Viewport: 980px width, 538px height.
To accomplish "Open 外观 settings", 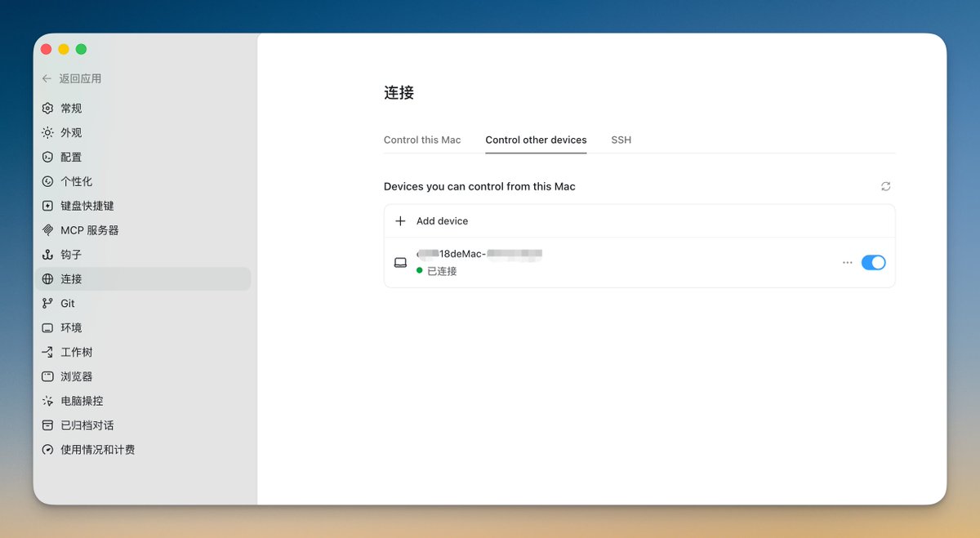I will point(142,132).
